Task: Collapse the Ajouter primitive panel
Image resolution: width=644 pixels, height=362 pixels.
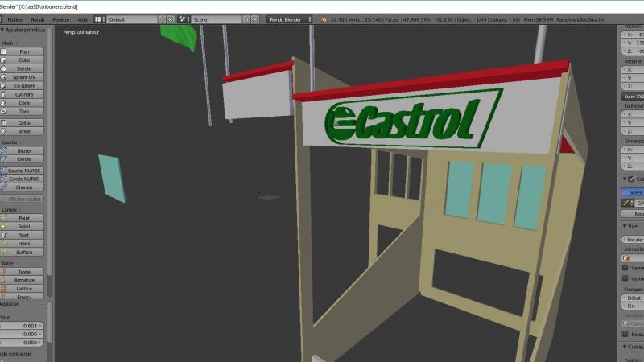Action: coord(2,29)
